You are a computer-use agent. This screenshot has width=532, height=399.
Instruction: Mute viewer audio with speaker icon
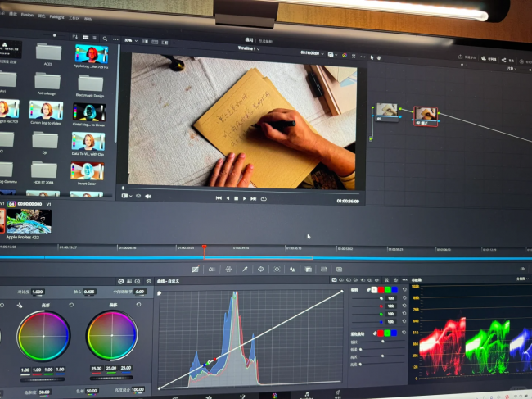click(148, 197)
